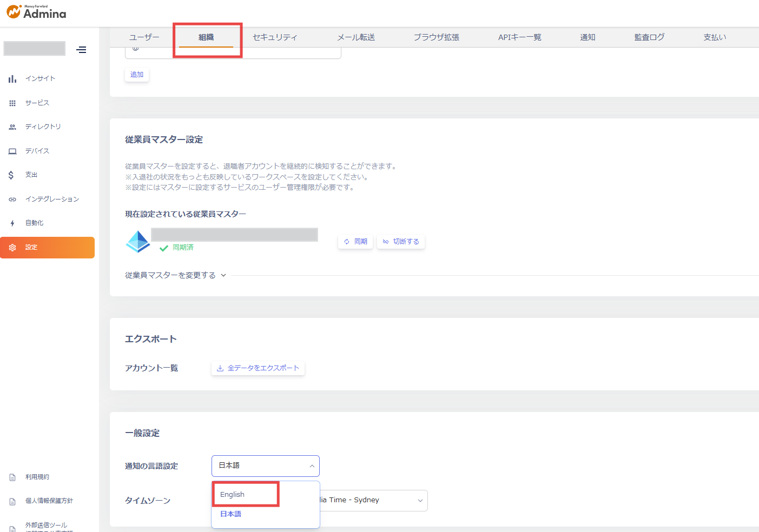Click the employee master service logo

point(138,242)
